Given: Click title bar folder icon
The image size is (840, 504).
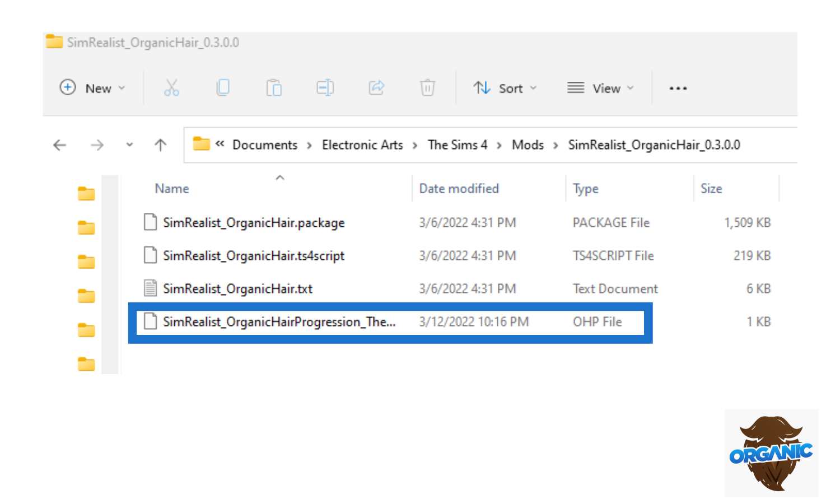Looking at the screenshot, I should tap(54, 41).
